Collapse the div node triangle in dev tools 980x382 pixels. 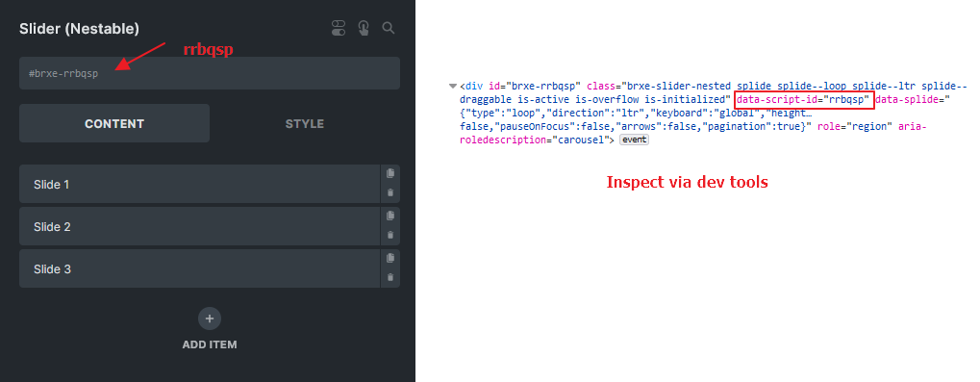[453, 87]
